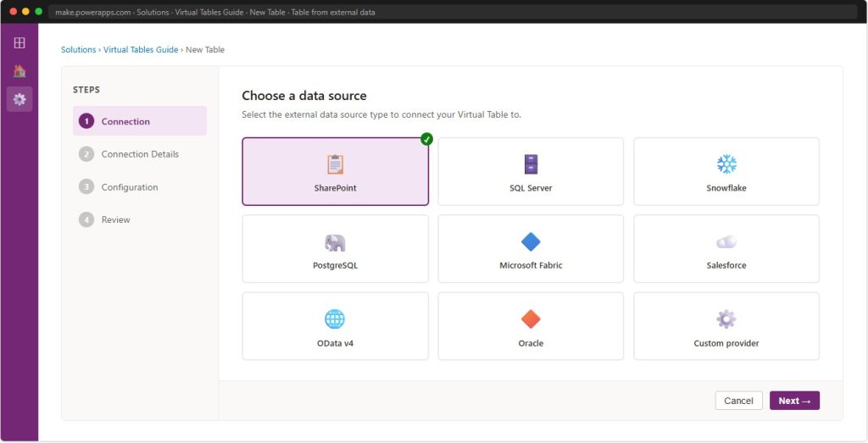Viewport: 868px width, 443px height.
Task: Cancel the new table wizard
Action: [738, 401]
